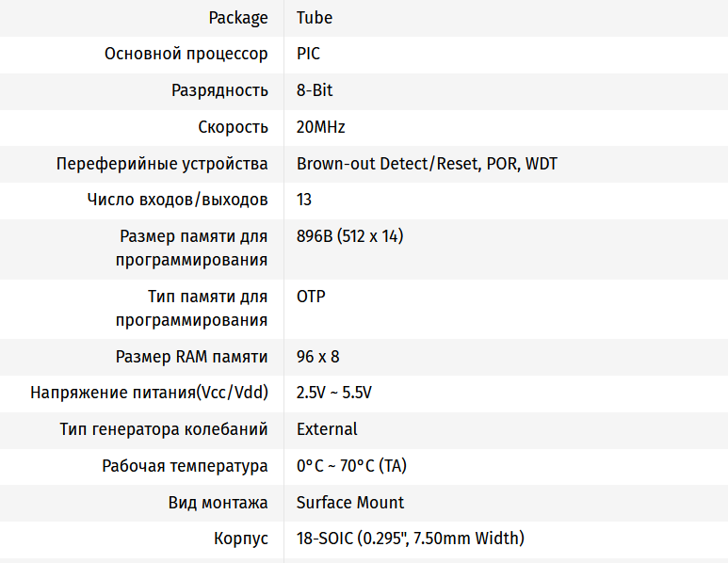Select the 'Tube' package value
Image resolution: width=728 pixels, height=563 pixels.
coord(315,18)
